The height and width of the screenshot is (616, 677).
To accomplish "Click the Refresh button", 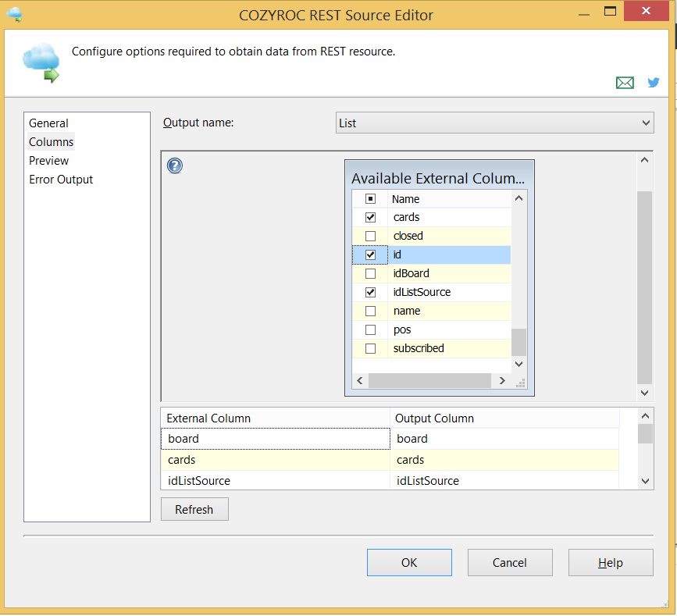I will tap(194, 509).
